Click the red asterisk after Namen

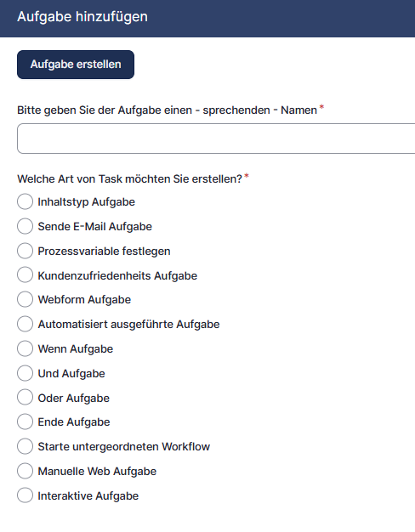pos(321,107)
